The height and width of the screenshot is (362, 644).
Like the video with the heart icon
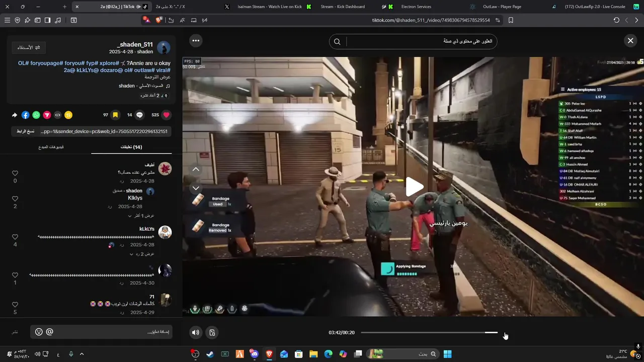167,115
